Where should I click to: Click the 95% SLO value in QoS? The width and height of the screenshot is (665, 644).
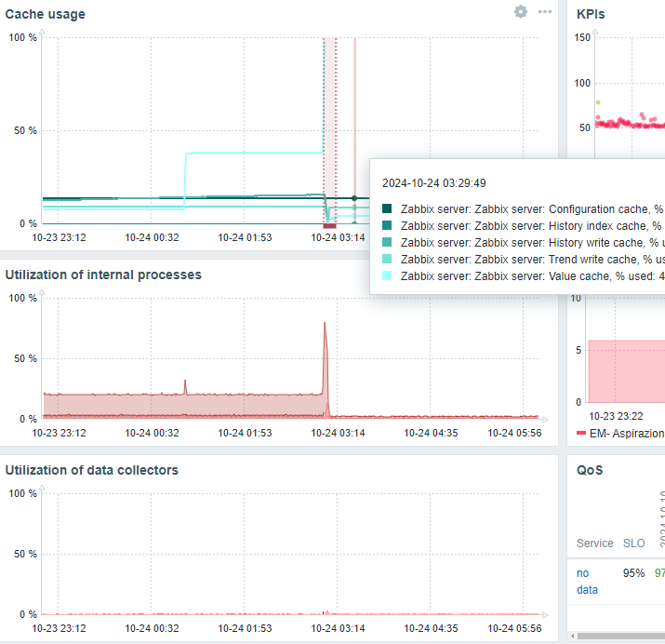pyautogui.click(x=633, y=573)
